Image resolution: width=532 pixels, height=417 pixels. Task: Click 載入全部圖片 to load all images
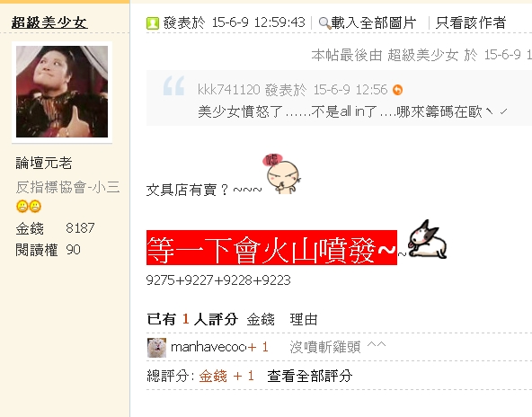374,23
